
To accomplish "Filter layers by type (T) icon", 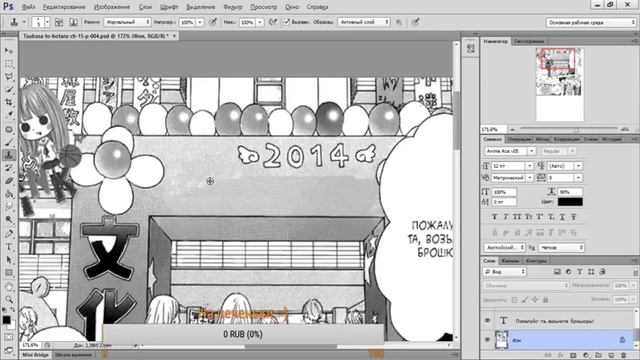I will coord(580,271).
